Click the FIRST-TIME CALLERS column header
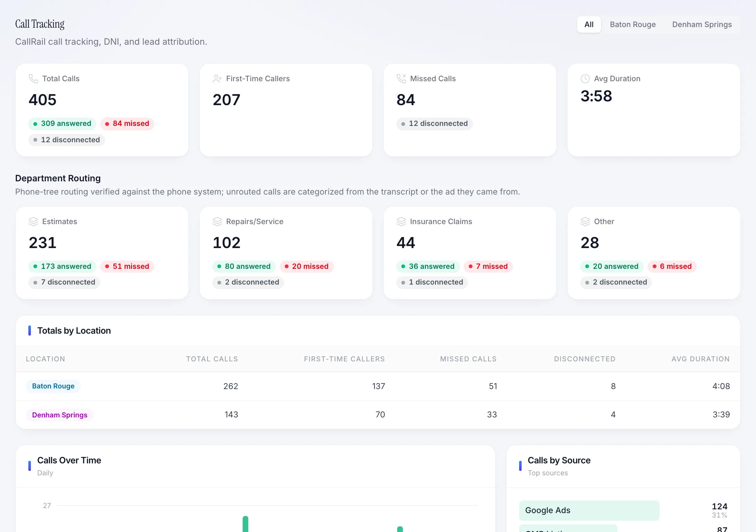 (344, 359)
